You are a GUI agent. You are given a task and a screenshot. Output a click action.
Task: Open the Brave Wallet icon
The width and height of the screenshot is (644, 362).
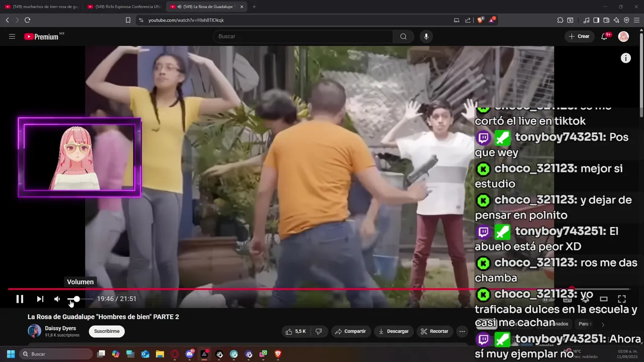(606, 20)
